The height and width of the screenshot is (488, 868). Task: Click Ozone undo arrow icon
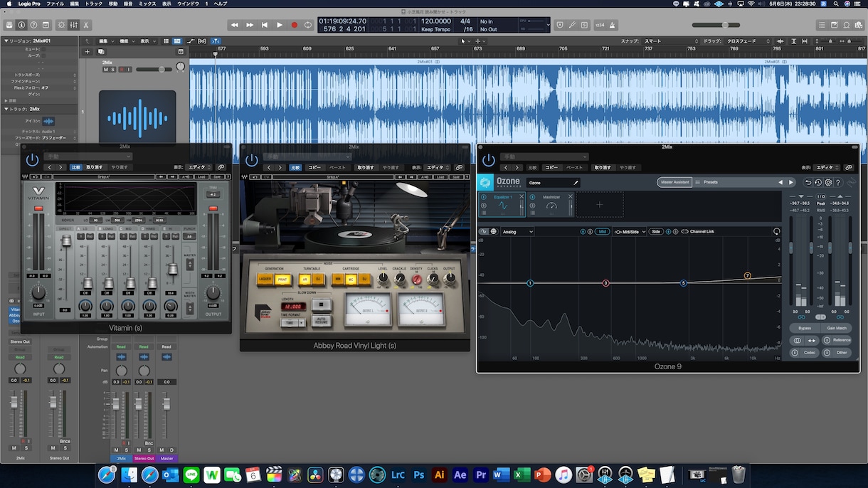tap(808, 183)
